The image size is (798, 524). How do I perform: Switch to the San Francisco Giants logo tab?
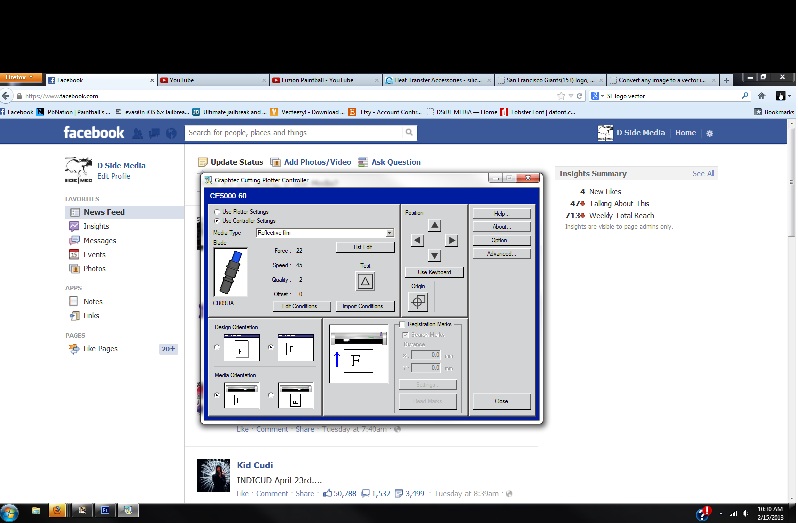[550, 80]
